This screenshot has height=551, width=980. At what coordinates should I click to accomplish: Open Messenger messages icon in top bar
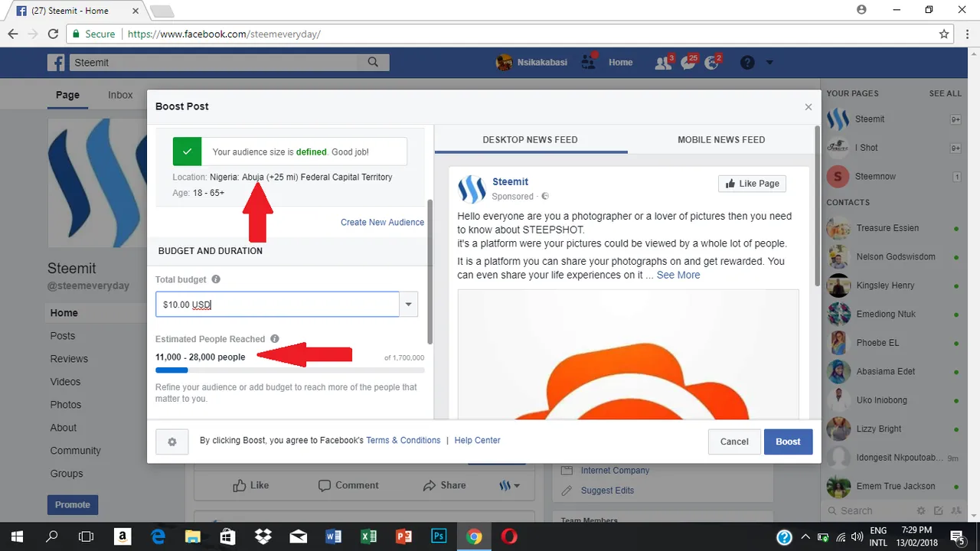pos(688,62)
